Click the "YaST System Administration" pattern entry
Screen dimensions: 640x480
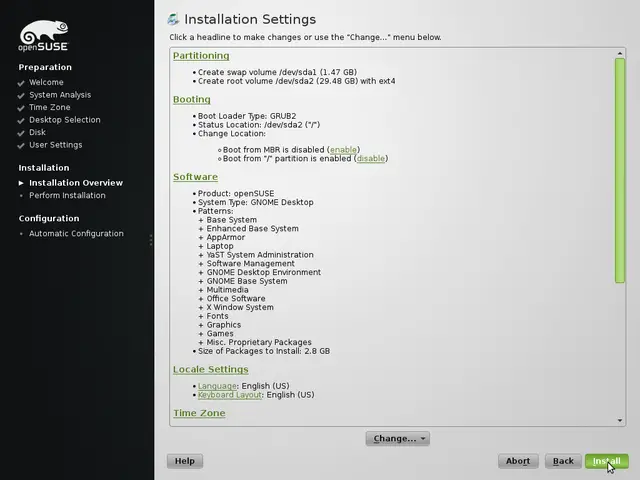[x=260, y=255]
